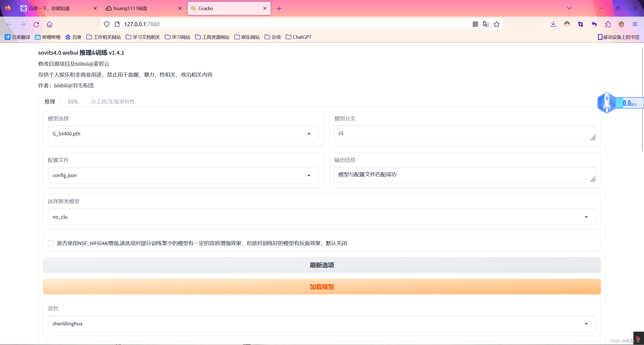Click the orange 加载模型 button
The height and width of the screenshot is (345, 644).
(x=322, y=287)
